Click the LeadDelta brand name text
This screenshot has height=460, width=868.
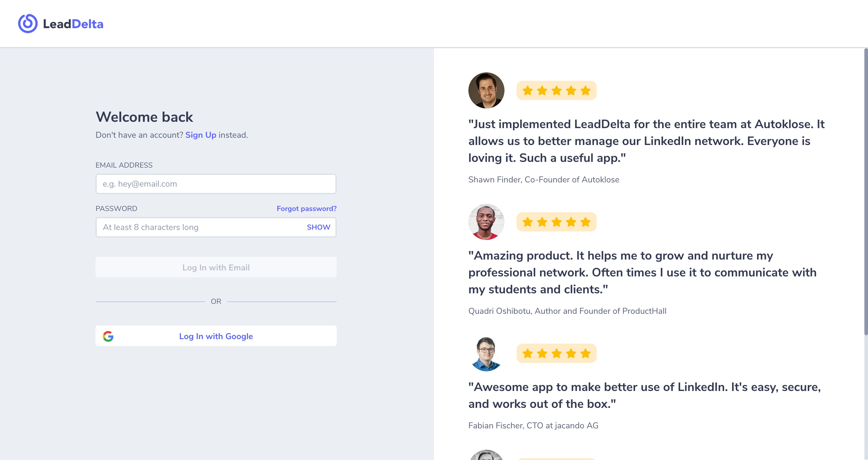coord(73,24)
